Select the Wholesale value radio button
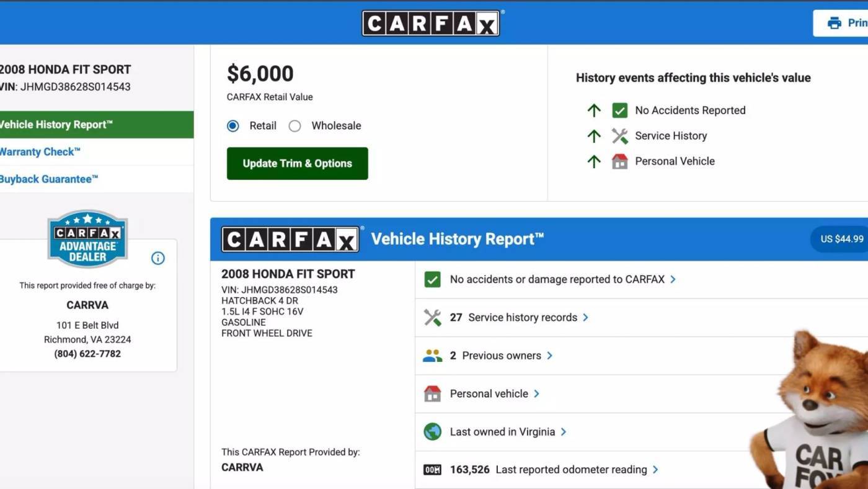The height and width of the screenshot is (489, 868). [x=295, y=126]
